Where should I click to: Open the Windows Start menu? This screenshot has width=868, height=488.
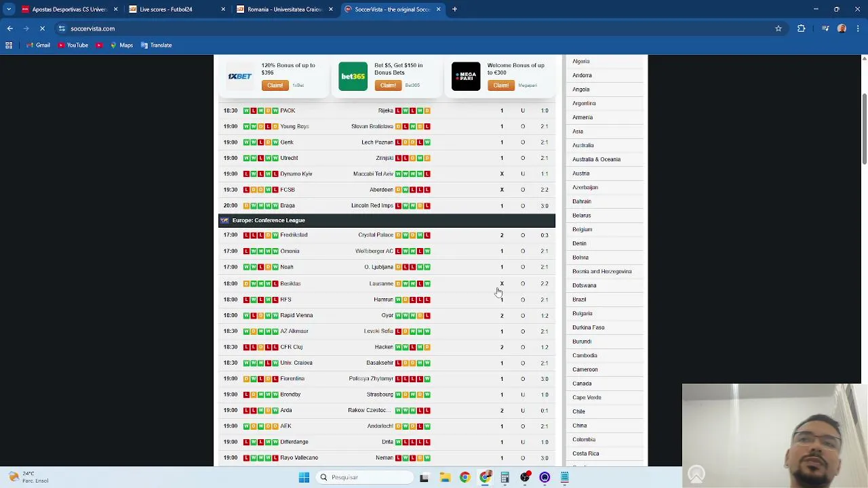[304, 477]
